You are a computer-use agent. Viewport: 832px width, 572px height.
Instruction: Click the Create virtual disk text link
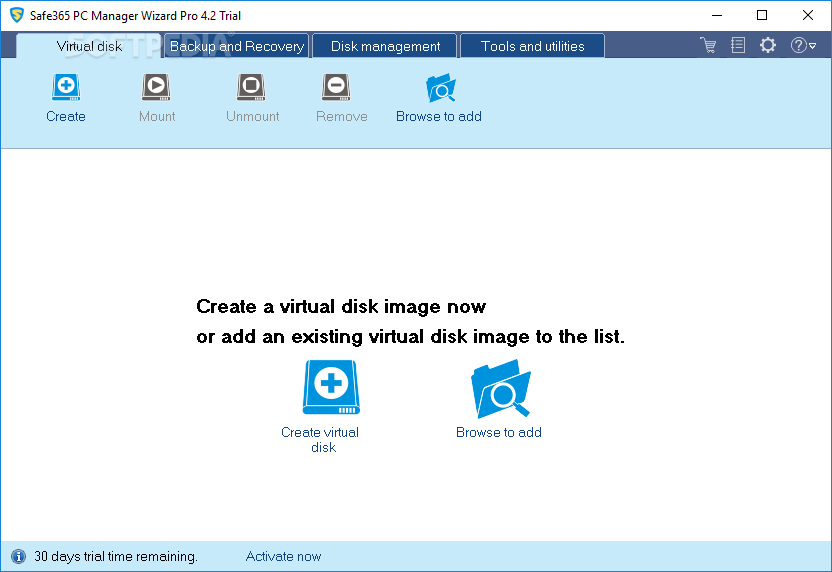click(320, 440)
